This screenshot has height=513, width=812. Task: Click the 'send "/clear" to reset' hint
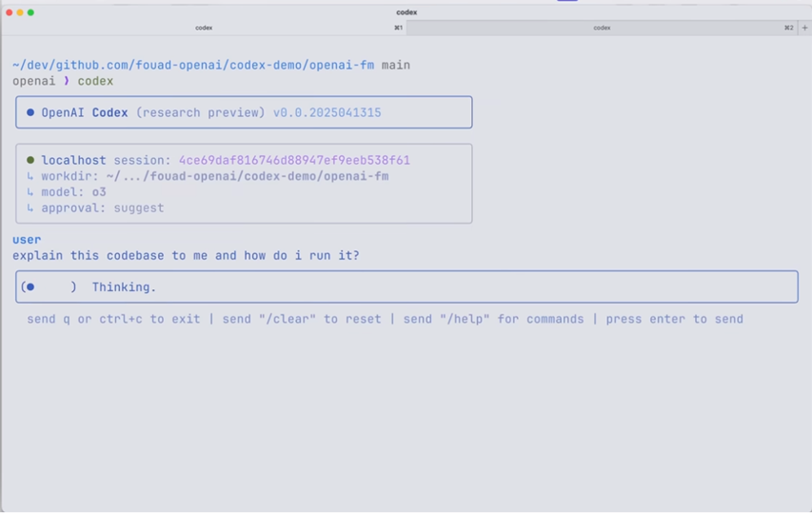[x=302, y=319]
